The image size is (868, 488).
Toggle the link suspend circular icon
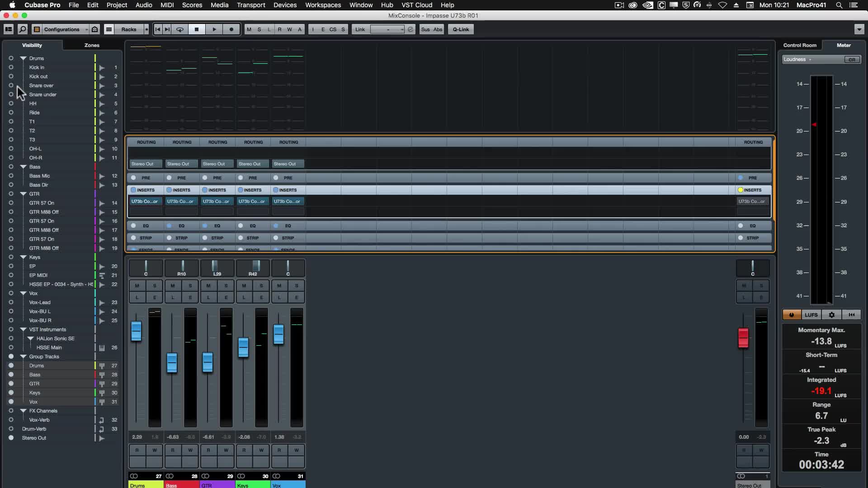click(x=410, y=29)
